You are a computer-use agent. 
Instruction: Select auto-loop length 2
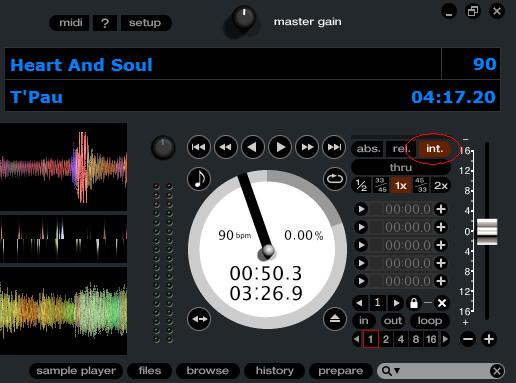point(386,339)
